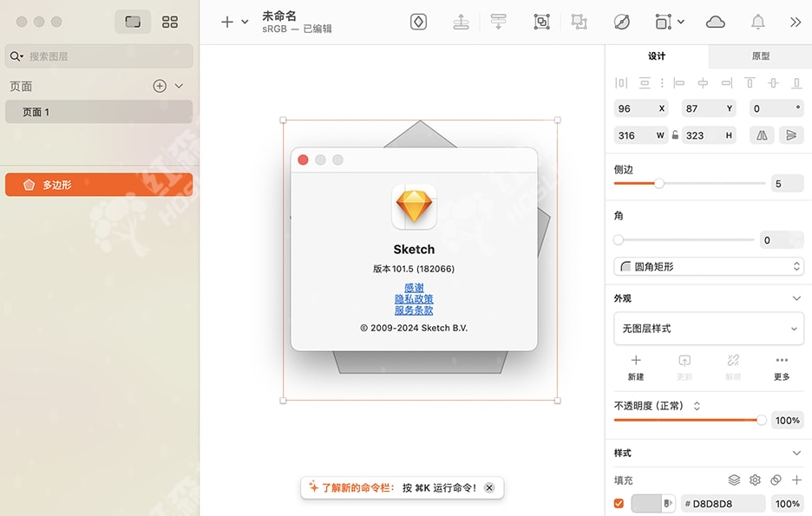Open the 无图层样式 layer style dropdown
Screen dimensions: 812x516
pyautogui.click(x=709, y=329)
